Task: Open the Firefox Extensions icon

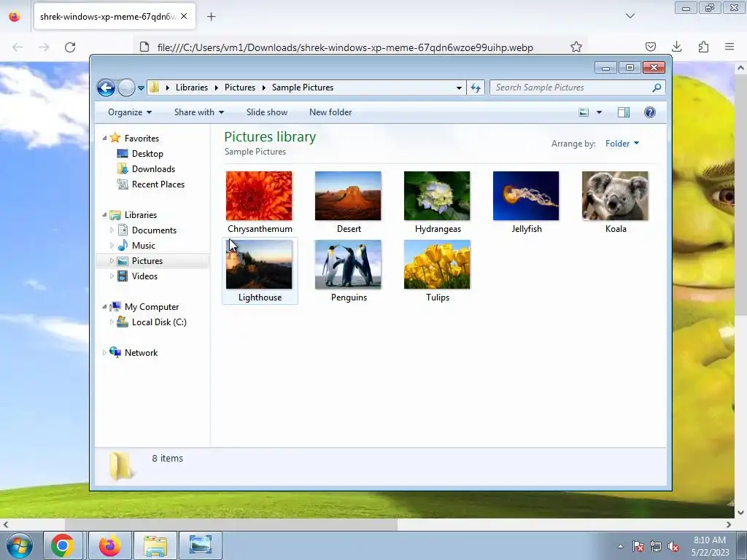Action: [x=703, y=47]
